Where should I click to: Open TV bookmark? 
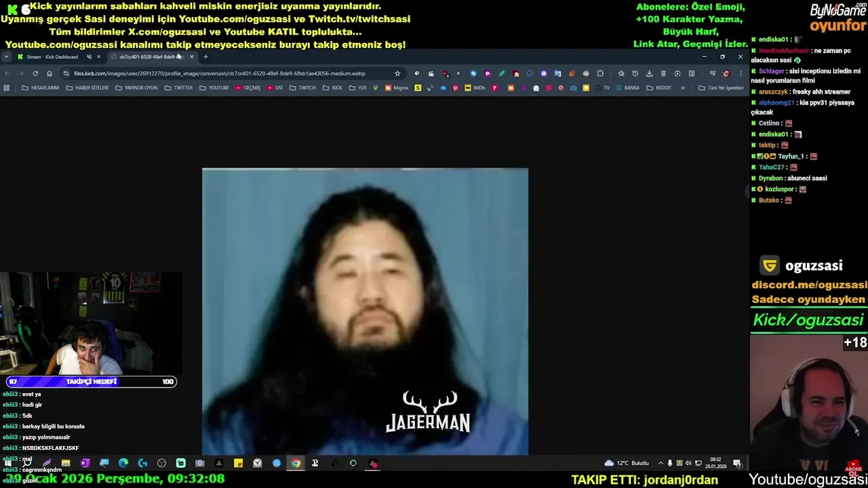point(602,87)
